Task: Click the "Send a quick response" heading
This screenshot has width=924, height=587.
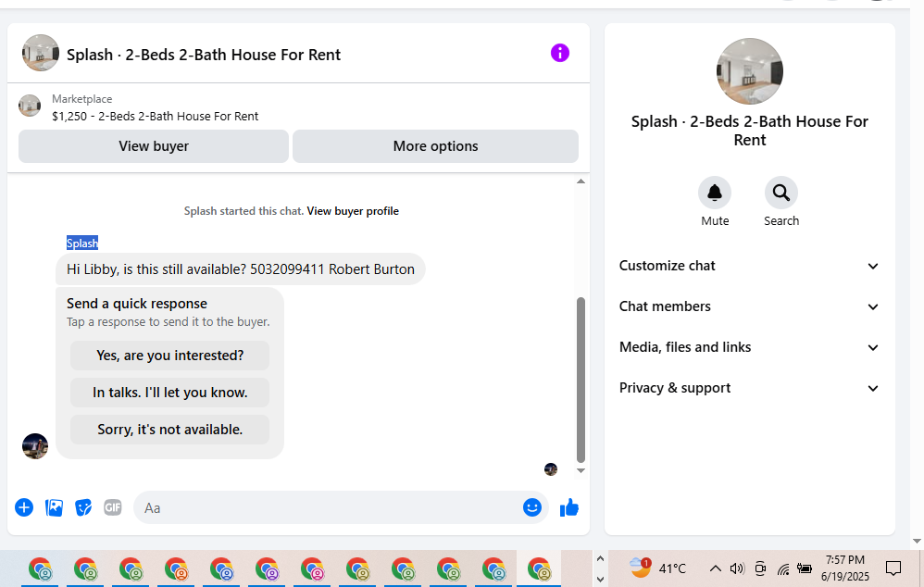Action: [137, 304]
